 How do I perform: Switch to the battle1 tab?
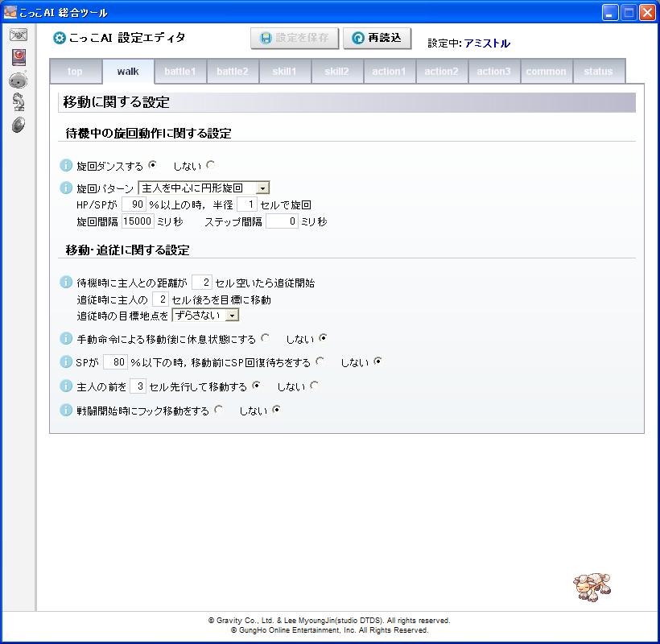point(179,72)
